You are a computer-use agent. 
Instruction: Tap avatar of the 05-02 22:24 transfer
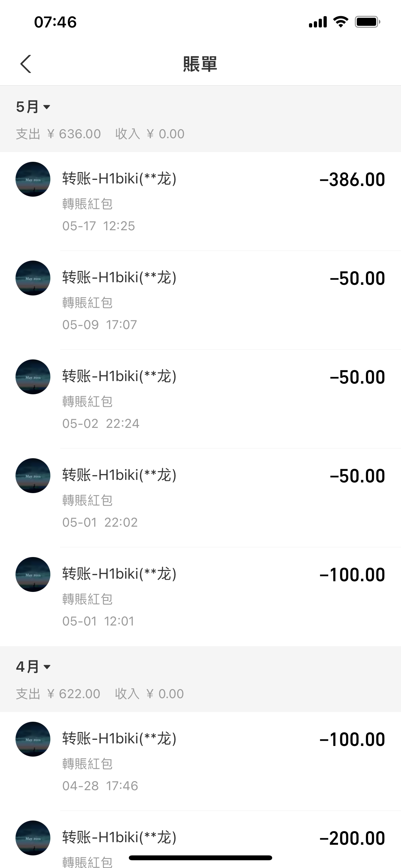click(33, 377)
